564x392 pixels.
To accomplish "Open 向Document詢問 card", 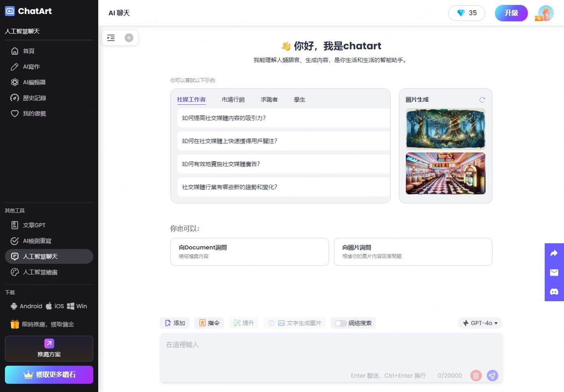I will pos(250,252).
